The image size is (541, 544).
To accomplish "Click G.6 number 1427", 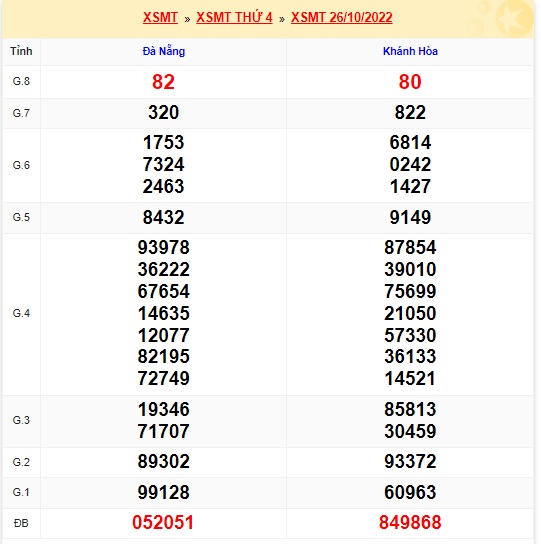I will [x=410, y=186].
